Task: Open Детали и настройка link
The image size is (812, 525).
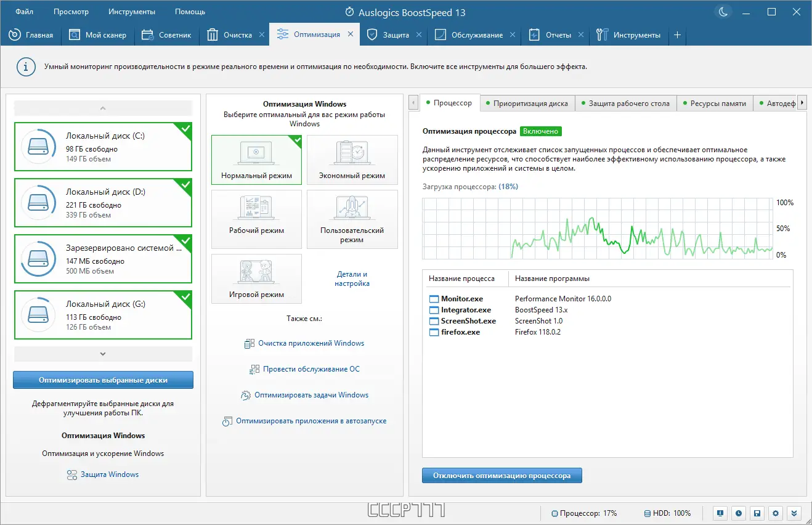Action: (352, 279)
